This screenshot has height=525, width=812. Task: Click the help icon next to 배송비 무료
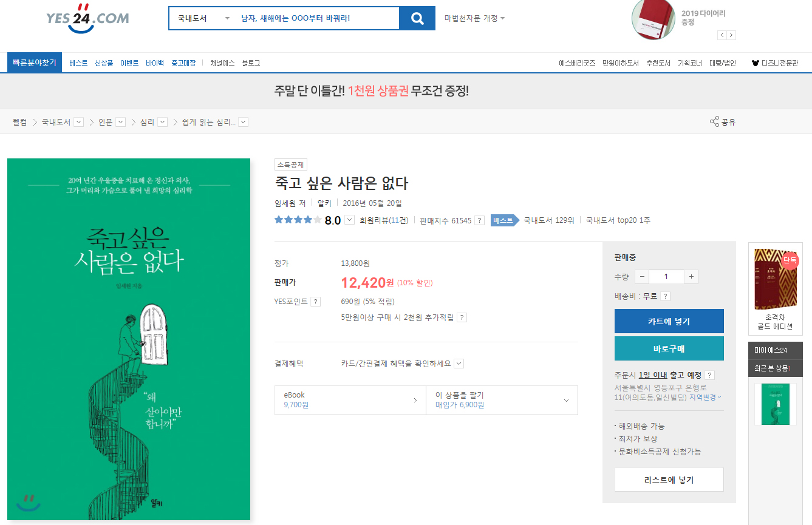point(665,296)
